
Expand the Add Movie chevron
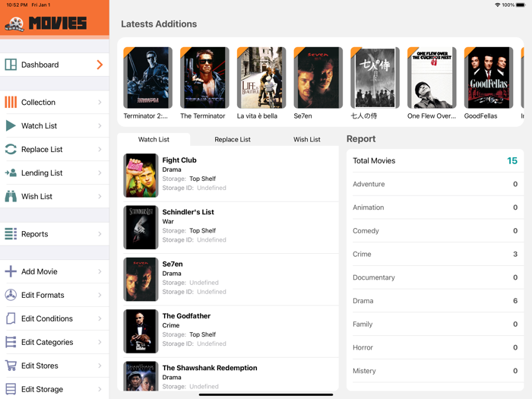tap(100, 271)
